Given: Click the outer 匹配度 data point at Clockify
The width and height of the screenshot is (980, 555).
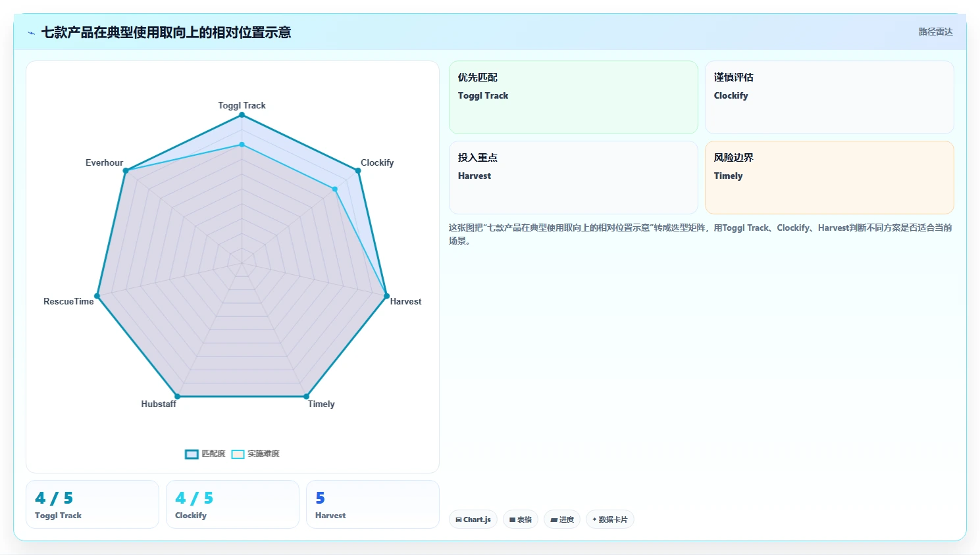Looking at the screenshot, I should (358, 170).
